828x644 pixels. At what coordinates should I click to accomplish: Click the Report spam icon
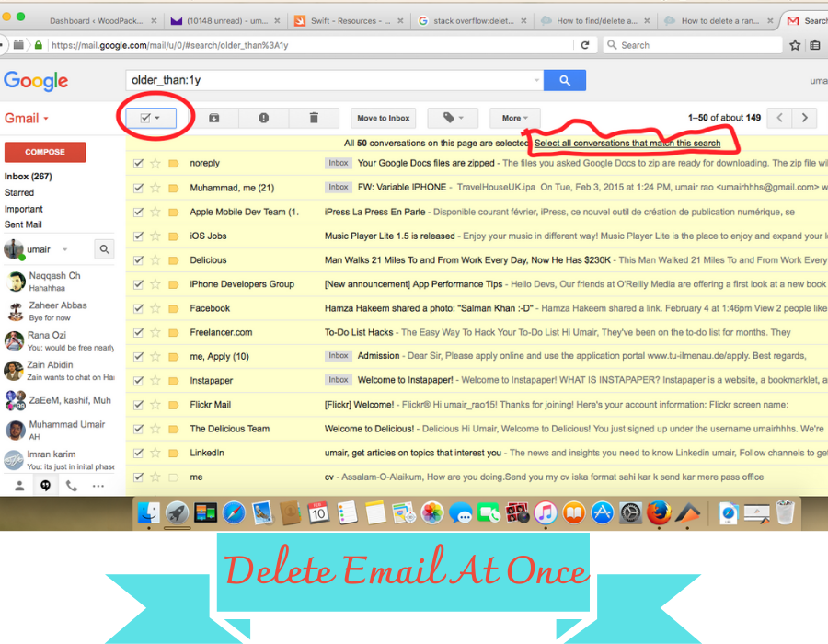263,118
